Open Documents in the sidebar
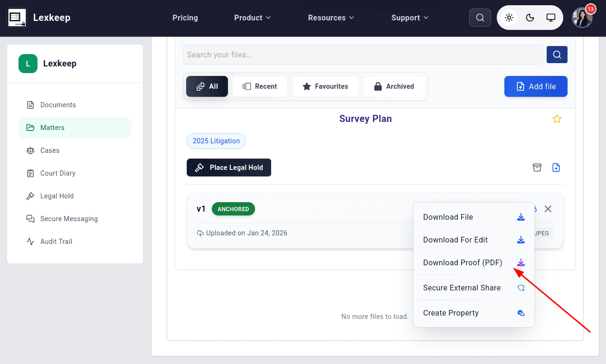 [75, 105]
